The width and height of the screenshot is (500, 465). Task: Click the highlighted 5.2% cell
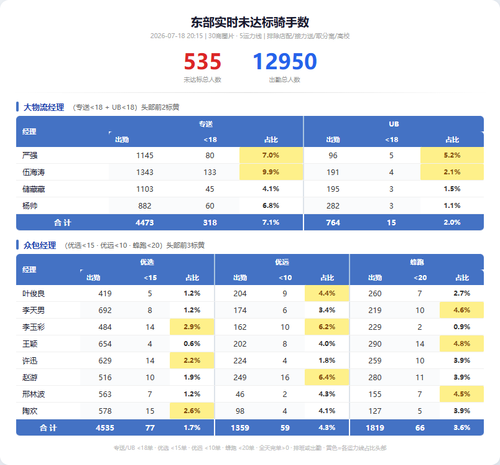click(x=452, y=155)
